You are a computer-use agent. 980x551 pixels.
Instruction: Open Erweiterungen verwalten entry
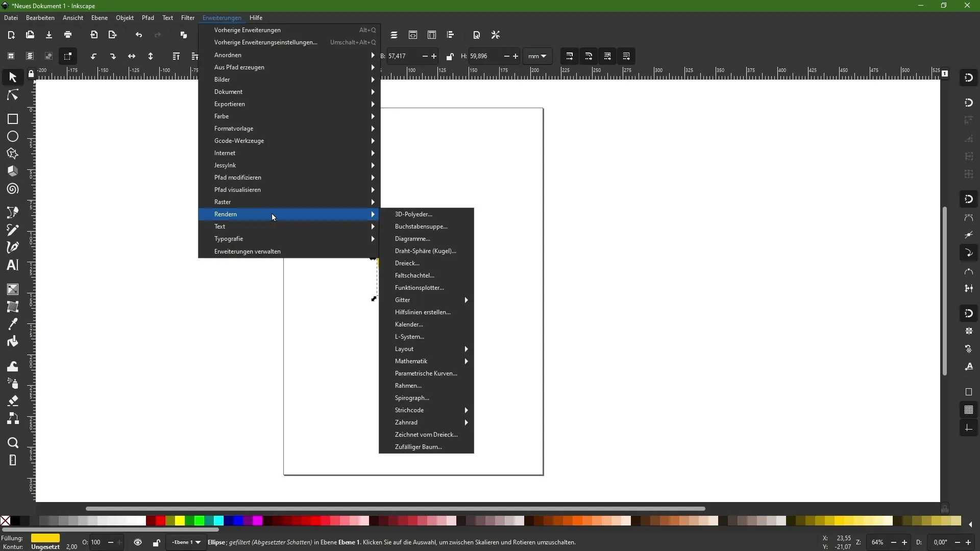click(x=289, y=252)
